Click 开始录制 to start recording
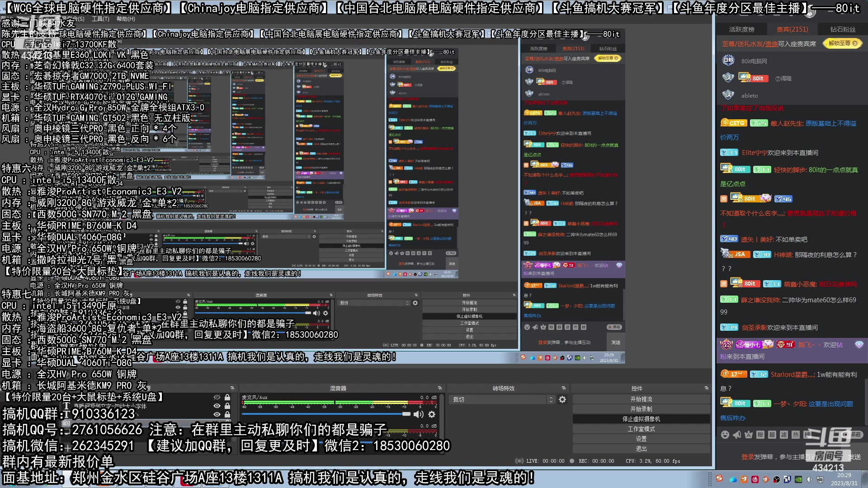The image size is (868, 488). click(641, 409)
